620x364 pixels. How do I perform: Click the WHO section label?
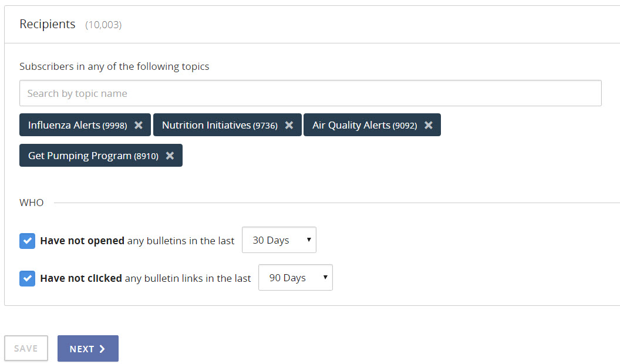pyautogui.click(x=32, y=203)
